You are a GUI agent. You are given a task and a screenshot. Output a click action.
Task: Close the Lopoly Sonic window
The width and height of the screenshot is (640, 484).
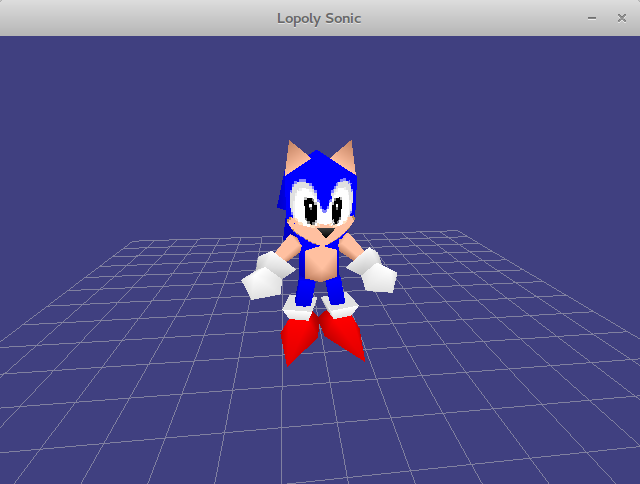[x=622, y=18]
